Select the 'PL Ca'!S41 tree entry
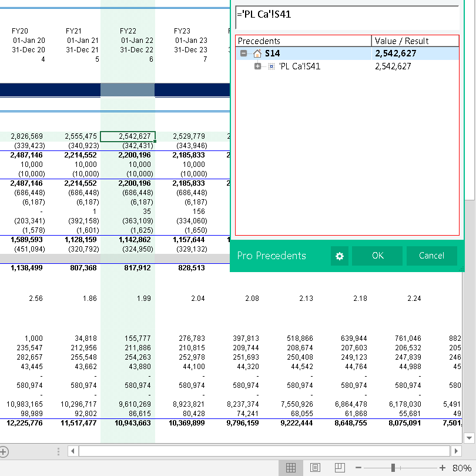Viewport: 476px width, 476px height. (x=300, y=66)
